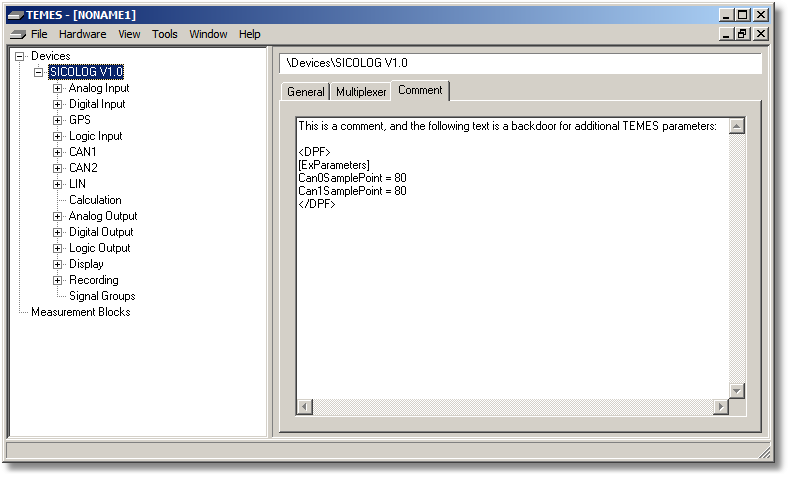789x477 pixels.
Task: Select the Display tree item
Action: point(86,264)
